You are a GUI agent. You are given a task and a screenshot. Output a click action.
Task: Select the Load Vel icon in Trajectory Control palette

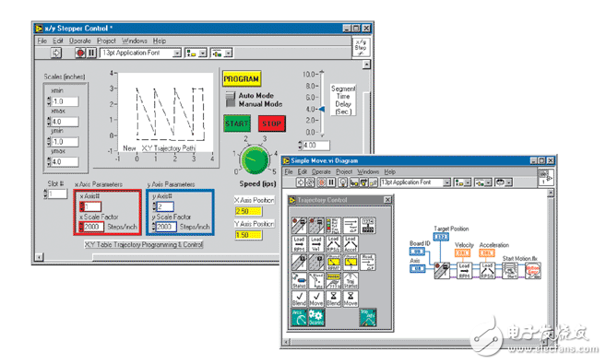click(x=316, y=243)
